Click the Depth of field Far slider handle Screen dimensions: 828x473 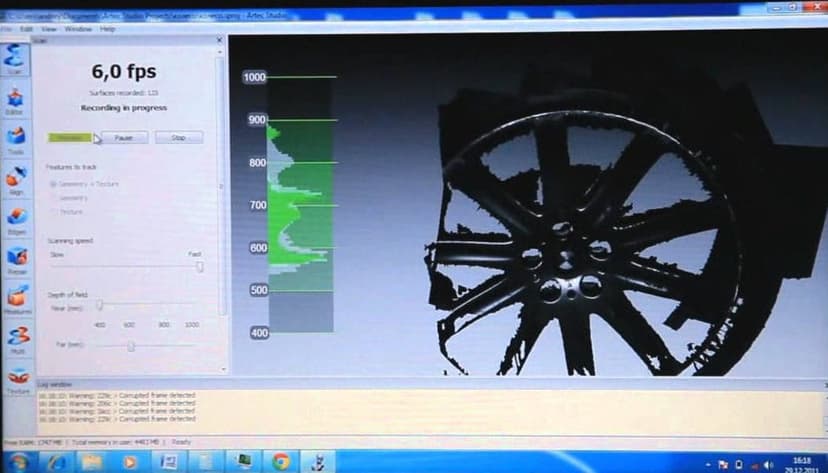pos(131,346)
